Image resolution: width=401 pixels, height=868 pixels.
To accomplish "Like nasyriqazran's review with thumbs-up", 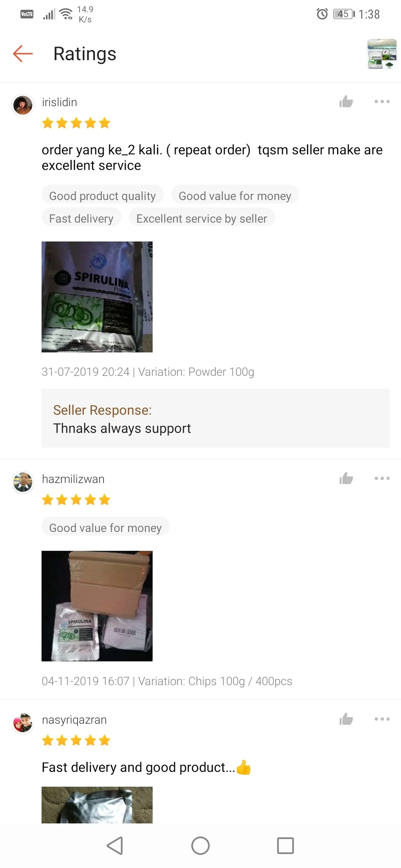I will pos(346,719).
